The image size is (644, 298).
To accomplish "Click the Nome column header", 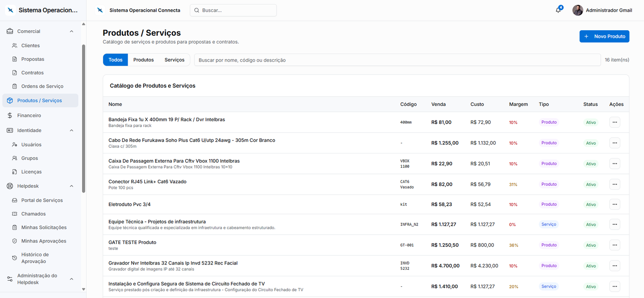I will coord(115,104).
